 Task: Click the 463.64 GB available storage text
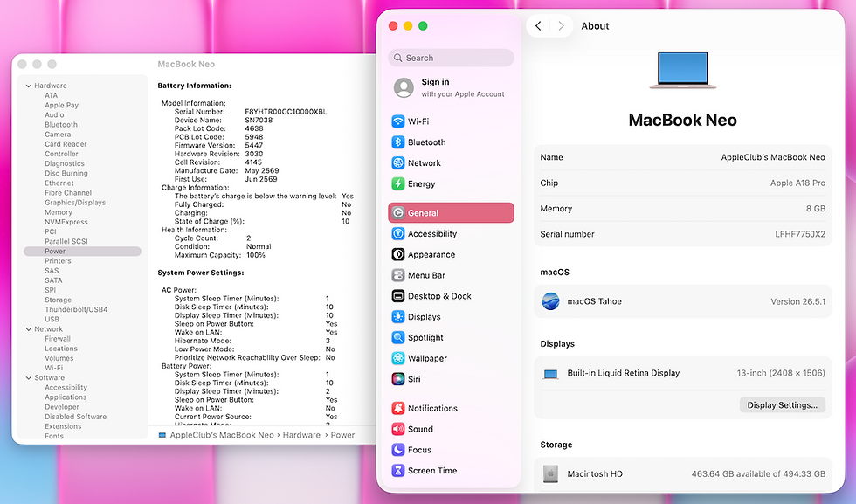click(758, 474)
